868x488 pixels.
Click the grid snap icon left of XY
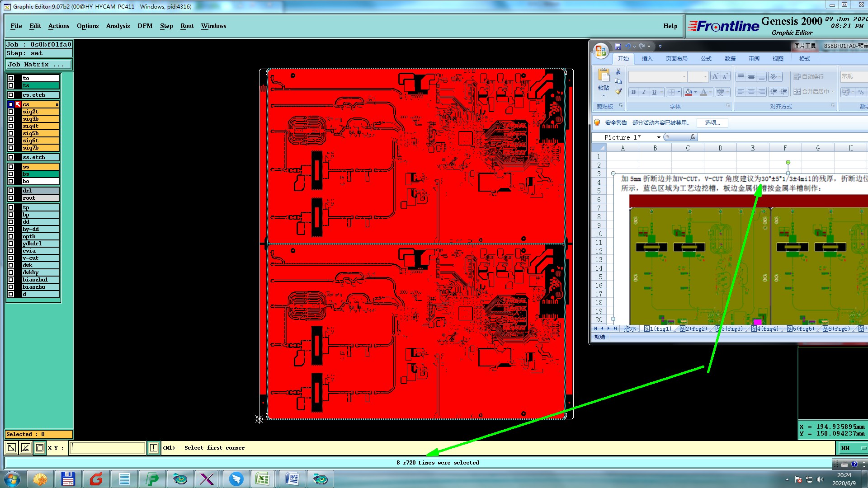tap(40, 448)
